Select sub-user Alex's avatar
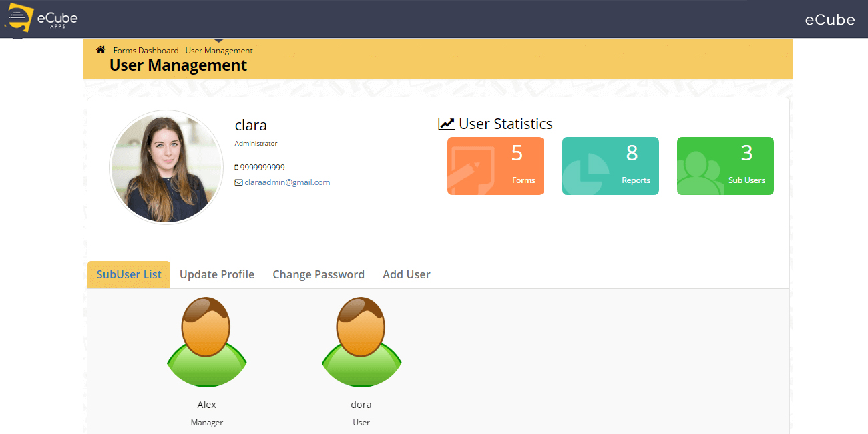Image resolution: width=868 pixels, height=434 pixels. [207, 341]
